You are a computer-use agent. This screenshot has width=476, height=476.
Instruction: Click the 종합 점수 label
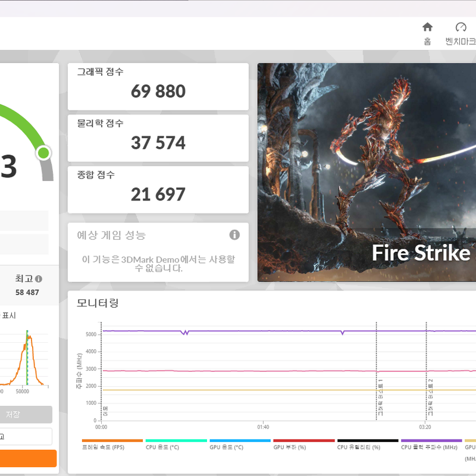96,174
